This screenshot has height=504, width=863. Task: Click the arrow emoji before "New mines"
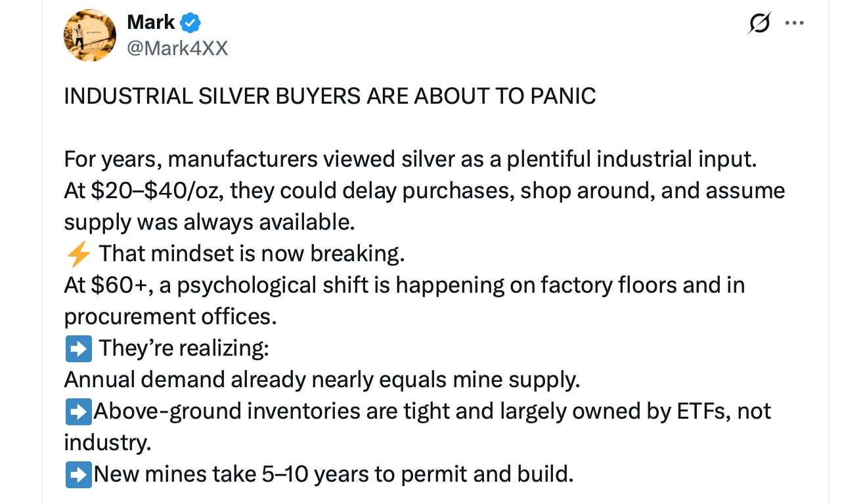click(x=78, y=474)
